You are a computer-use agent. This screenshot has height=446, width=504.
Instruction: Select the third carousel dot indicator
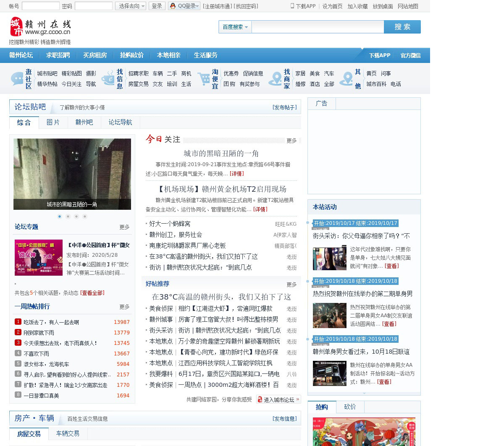[76, 216]
